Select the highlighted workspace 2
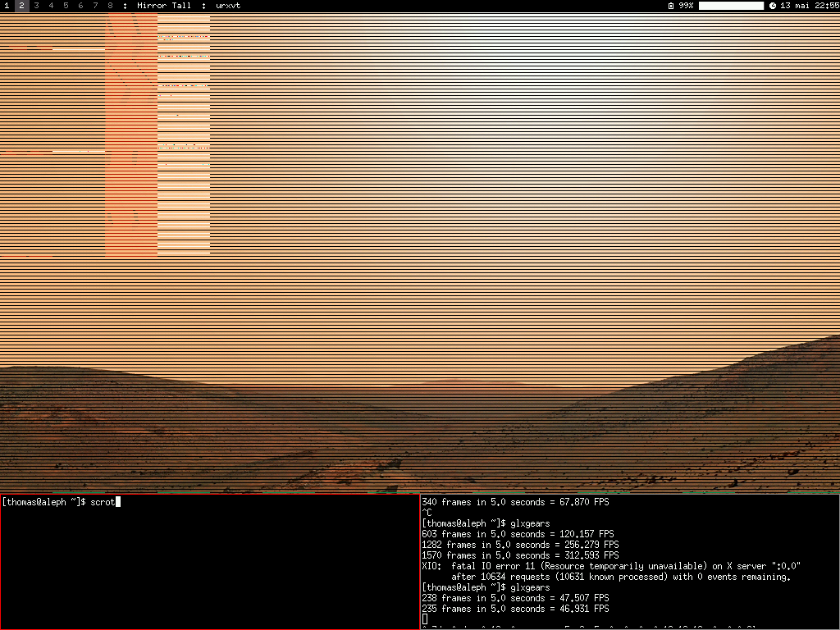 tap(21, 6)
